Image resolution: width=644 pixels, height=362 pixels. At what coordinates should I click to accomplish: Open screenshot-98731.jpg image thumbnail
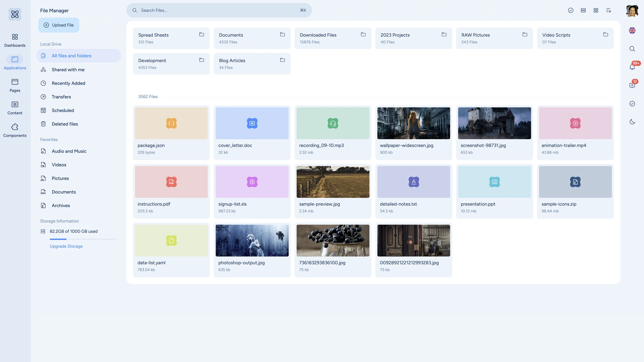[494, 123]
